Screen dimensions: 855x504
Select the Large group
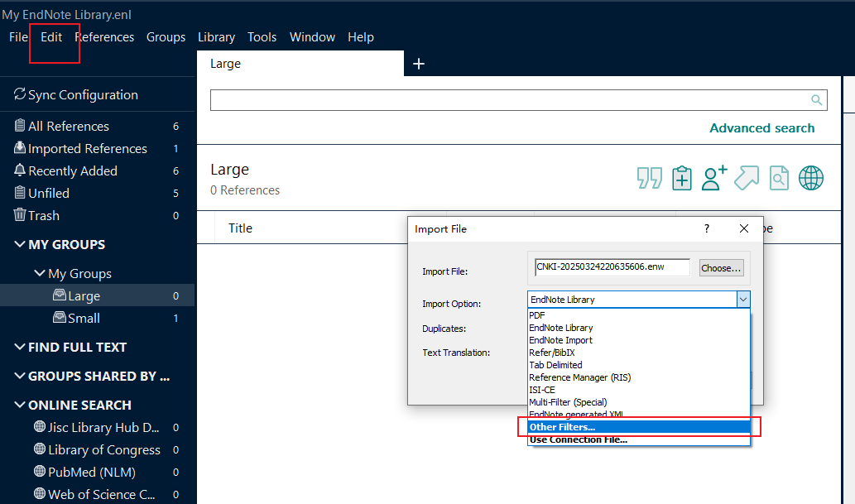[97, 295]
